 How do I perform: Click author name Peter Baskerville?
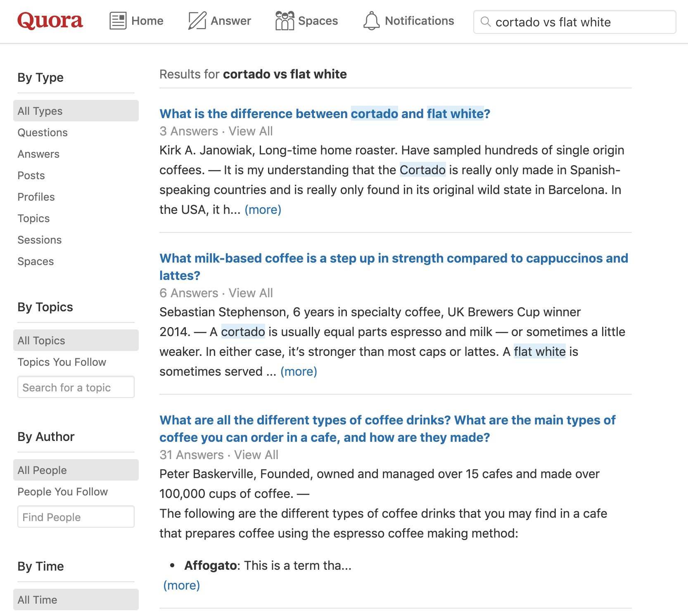tap(206, 474)
